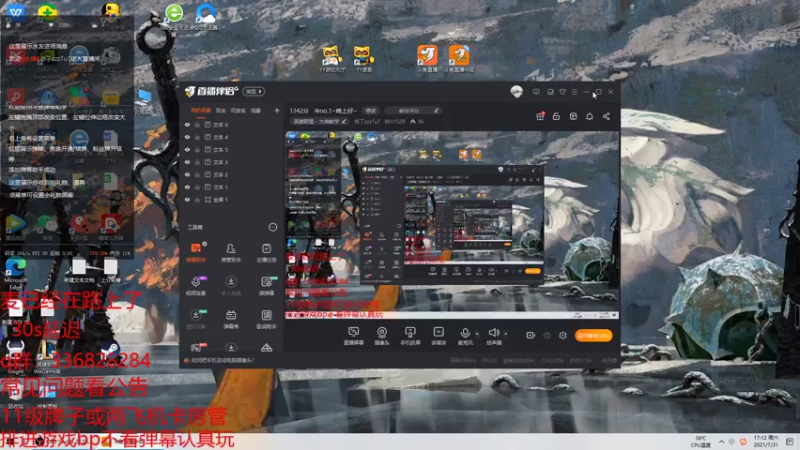This screenshot has width=800, height=450.
Task: Open the 虚拟形象 tool
Action: tap(196, 319)
